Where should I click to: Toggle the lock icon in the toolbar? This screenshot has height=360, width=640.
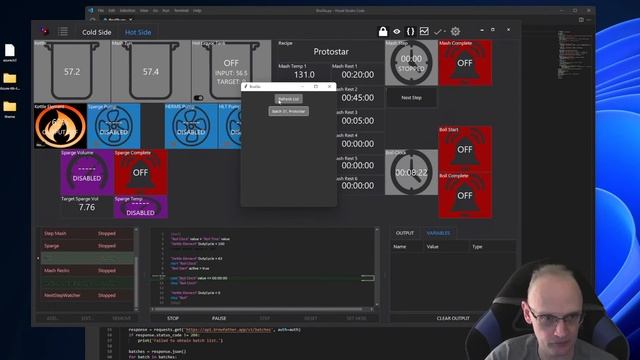point(383,31)
